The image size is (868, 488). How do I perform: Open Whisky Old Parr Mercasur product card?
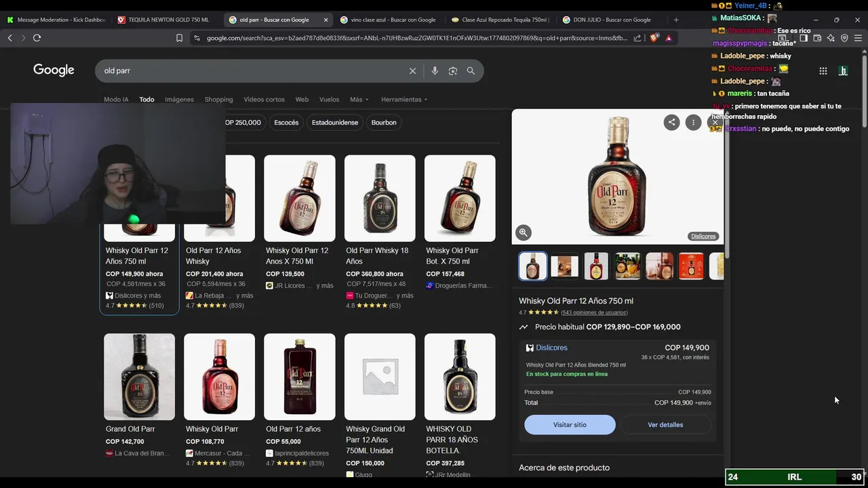point(219,401)
